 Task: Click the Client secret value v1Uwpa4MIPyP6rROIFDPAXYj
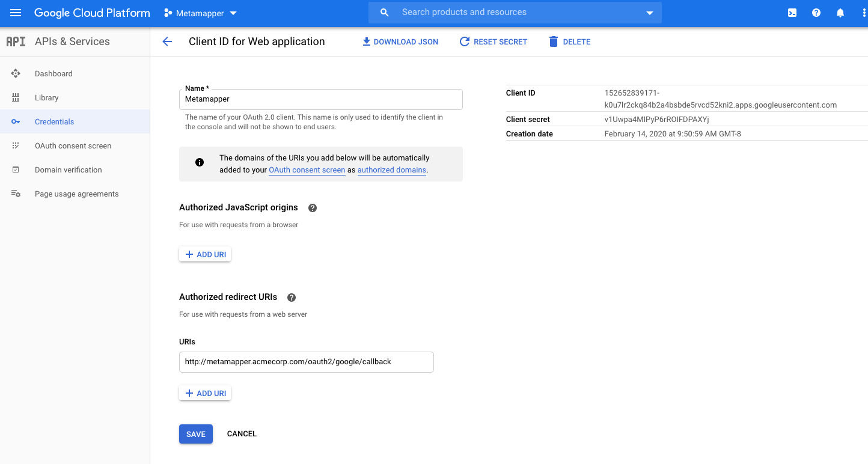[x=657, y=120]
